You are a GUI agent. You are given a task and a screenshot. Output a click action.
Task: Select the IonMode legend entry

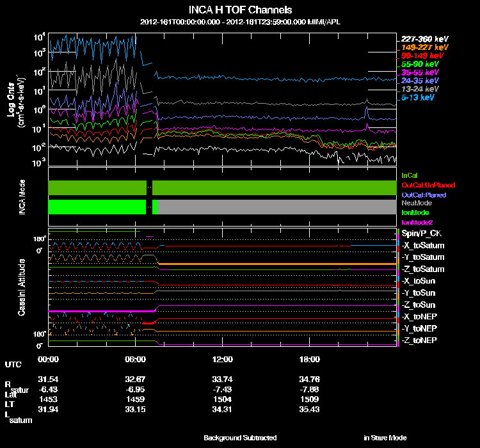(415, 212)
